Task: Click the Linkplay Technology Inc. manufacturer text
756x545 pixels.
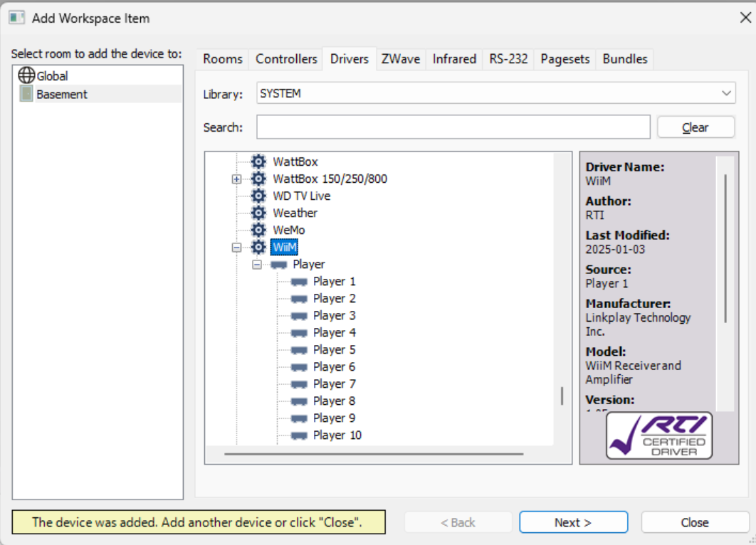Action: pyautogui.click(x=638, y=324)
